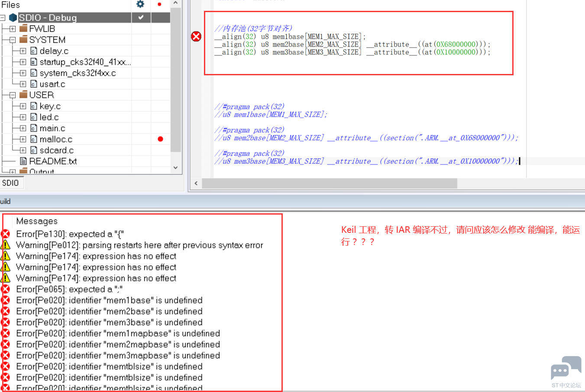The width and height of the screenshot is (585, 392).
Task: Select the README.txt entry
Action: point(53,161)
